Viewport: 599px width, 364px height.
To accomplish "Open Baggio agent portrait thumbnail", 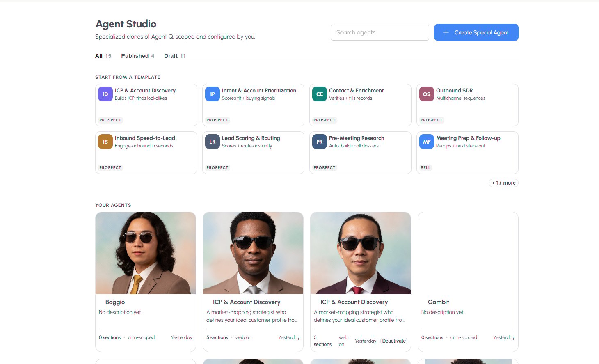I will [x=146, y=253].
